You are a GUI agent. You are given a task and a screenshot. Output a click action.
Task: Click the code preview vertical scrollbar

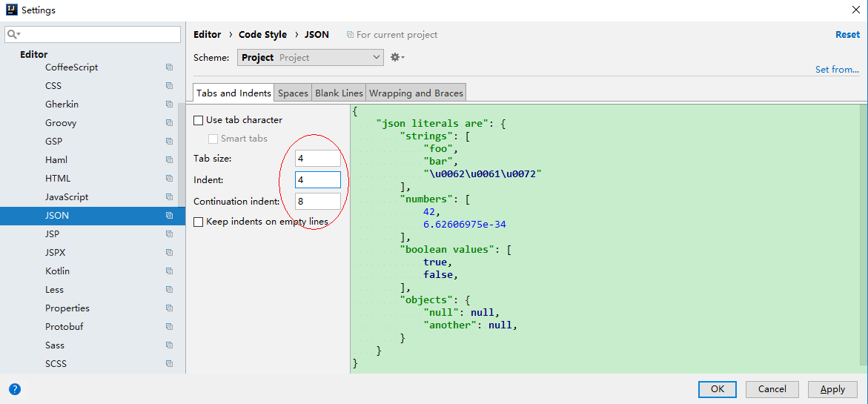pos(864,234)
